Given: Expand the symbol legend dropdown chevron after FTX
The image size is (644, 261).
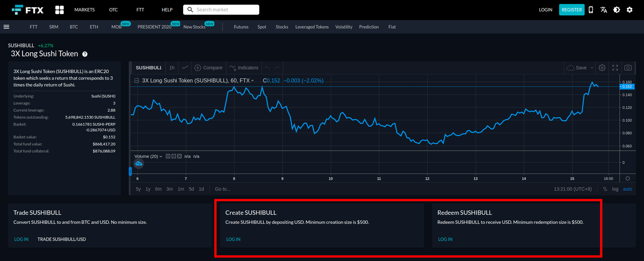Looking at the screenshot, I should [253, 81].
